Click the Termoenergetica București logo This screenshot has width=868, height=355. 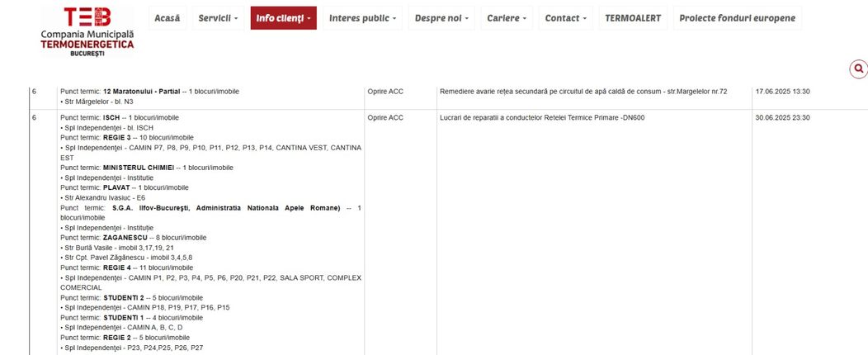coord(87,31)
